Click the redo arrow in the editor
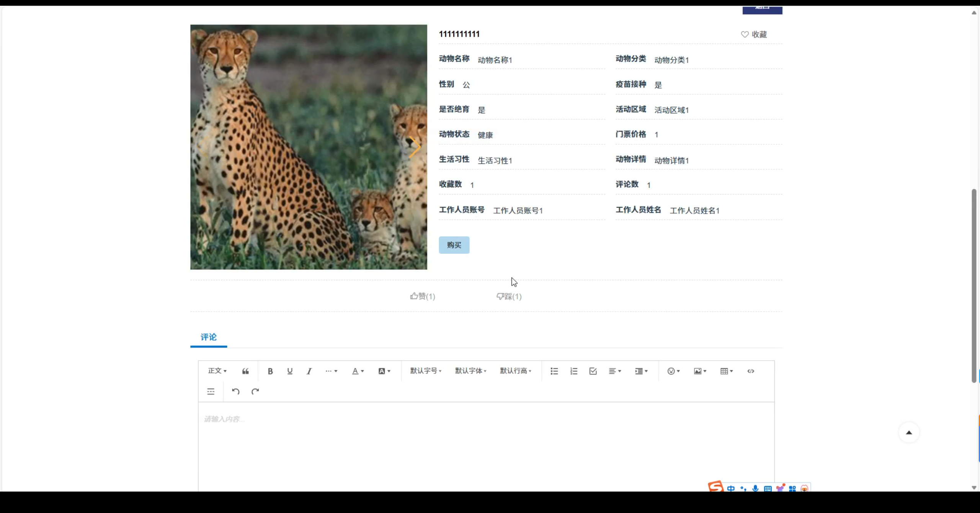The height and width of the screenshot is (513, 980). [255, 391]
